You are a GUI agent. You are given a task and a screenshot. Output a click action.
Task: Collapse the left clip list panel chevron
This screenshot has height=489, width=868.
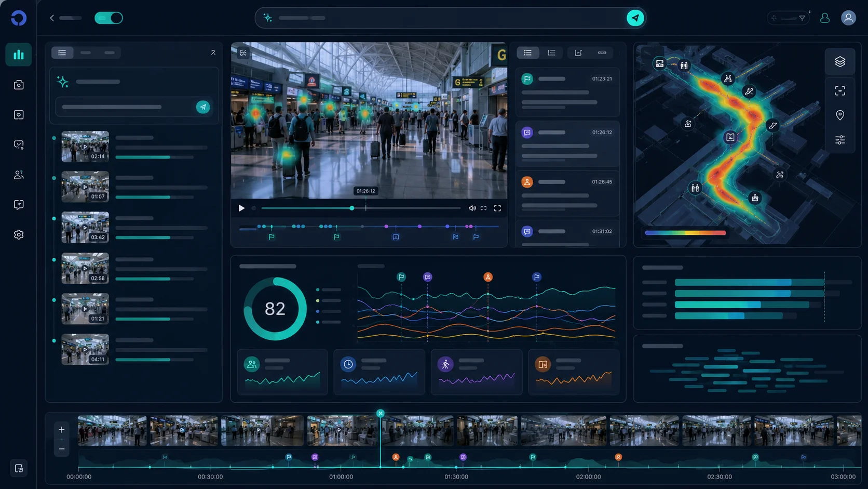(213, 52)
